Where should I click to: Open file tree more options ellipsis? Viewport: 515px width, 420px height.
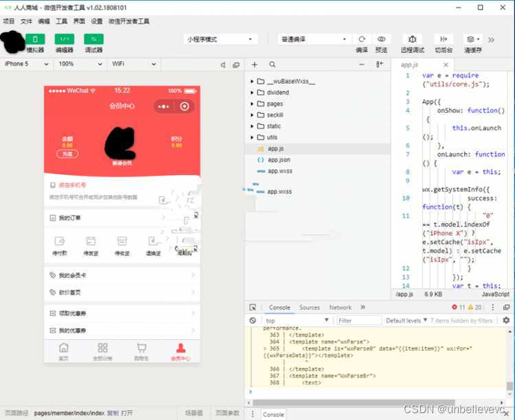[362, 65]
